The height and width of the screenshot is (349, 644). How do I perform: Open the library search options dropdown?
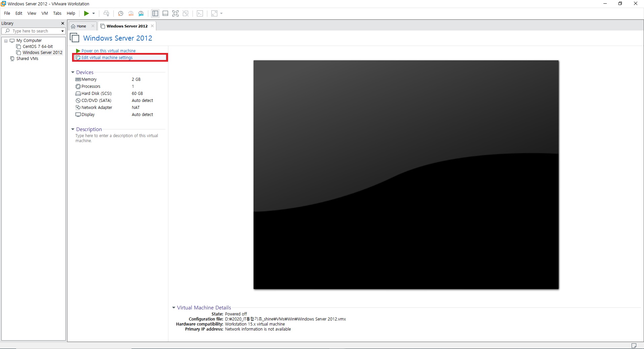pos(62,31)
